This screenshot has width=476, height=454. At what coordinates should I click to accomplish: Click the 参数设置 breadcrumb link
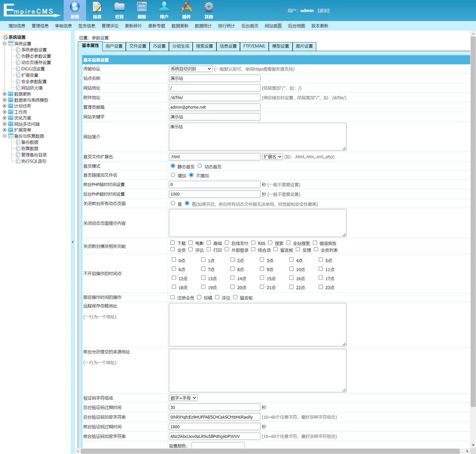point(100,38)
